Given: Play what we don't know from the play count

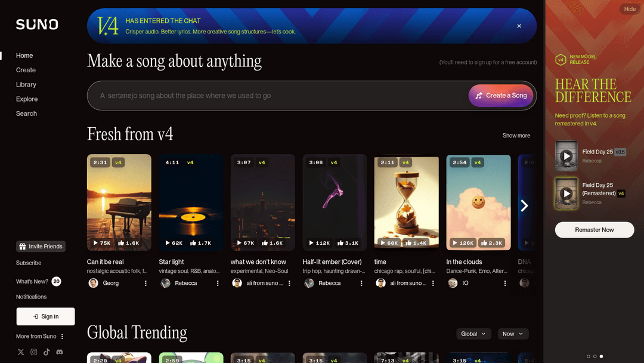Looking at the screenshot, I should point(246,243).
